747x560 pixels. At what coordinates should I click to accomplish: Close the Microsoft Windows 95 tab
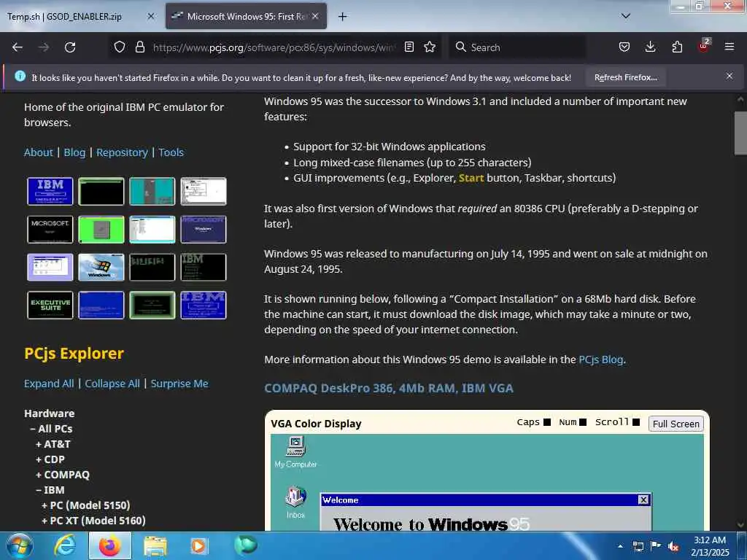coord(315,16)
